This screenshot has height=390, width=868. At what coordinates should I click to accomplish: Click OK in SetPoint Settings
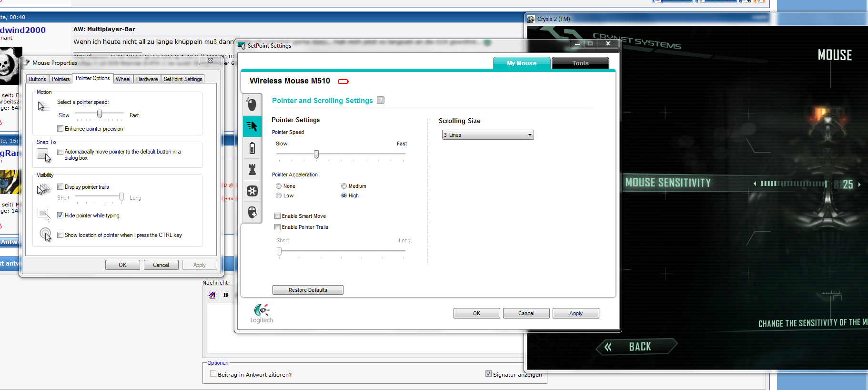pos(477,313)
